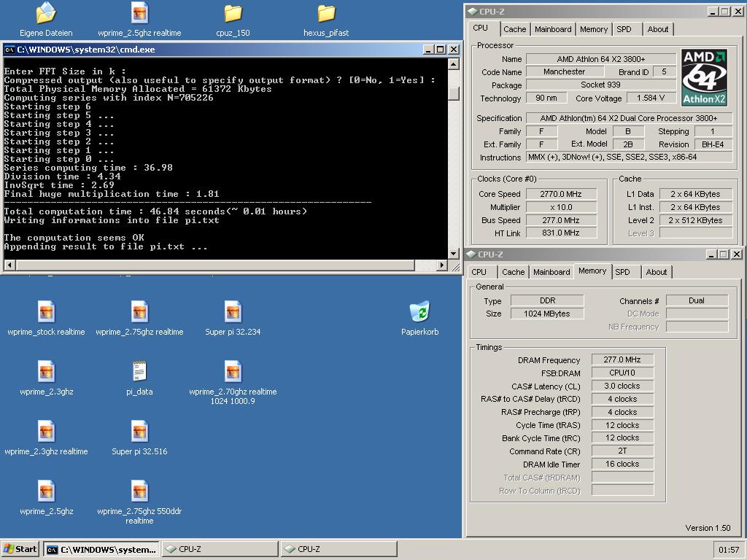Click the Code Name field Manchester
Image resolution: width=747 pixels, height=560 pixels.
coord(565,71)
